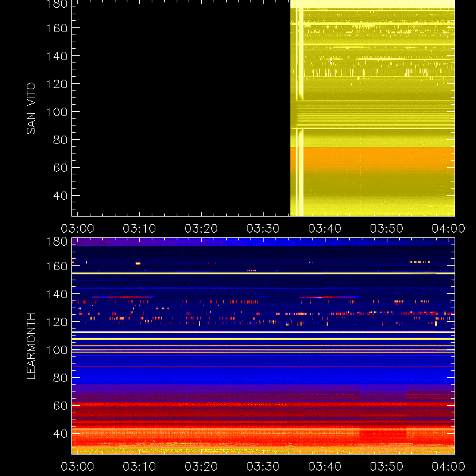Select the 140 tick label on SAN VITO axis
The image size is (476, 476).
pyautogui.click(x=57, y=56)
